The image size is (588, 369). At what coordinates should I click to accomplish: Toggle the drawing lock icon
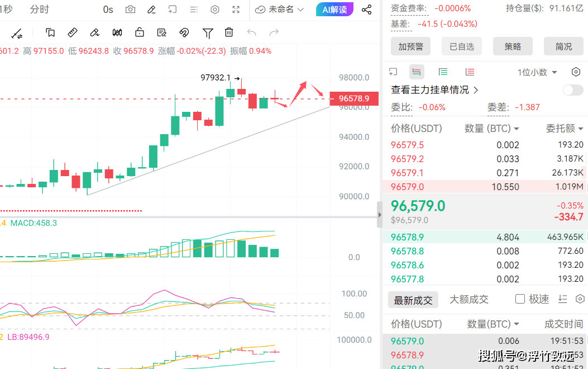click(x=140, y=32)
